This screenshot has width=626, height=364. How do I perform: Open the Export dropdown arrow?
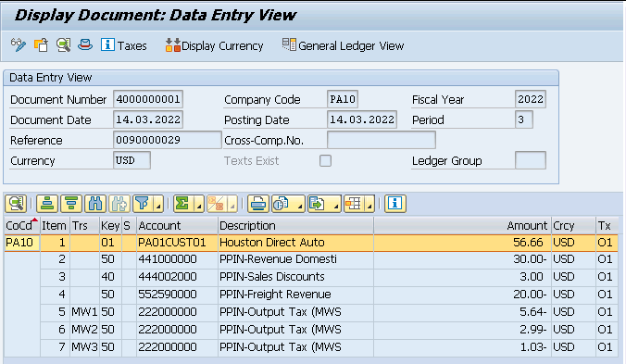[x=336, y=206]
